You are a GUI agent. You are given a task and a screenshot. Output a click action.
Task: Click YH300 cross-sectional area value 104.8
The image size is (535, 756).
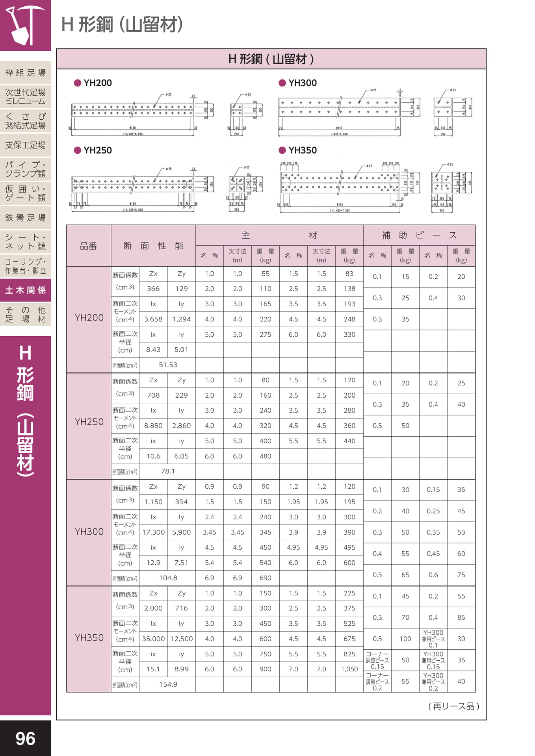[x=168, y=578]
